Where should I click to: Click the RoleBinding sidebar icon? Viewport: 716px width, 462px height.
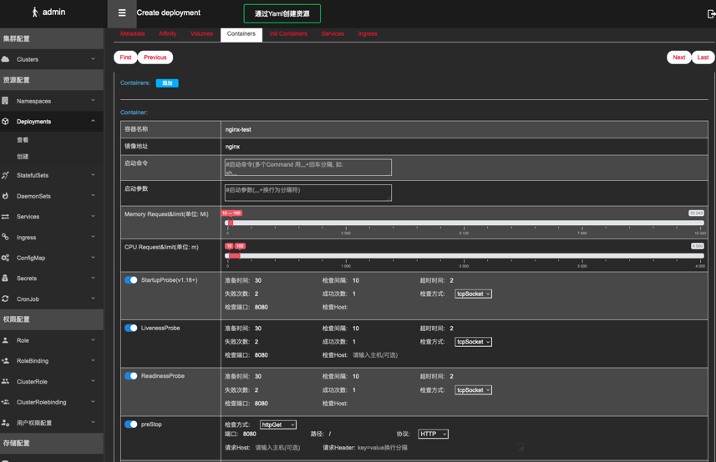(x=5, y=361)
